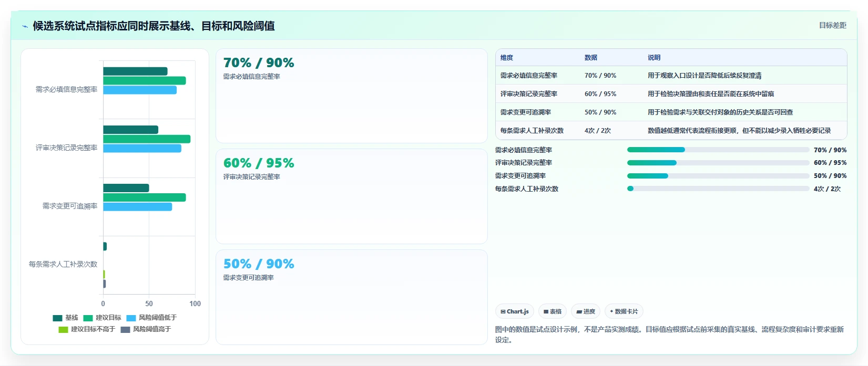This screenshot has width=868, height=366.
Task: Click the gray 风险阈值高于 legend swatch
Action: 125,329
